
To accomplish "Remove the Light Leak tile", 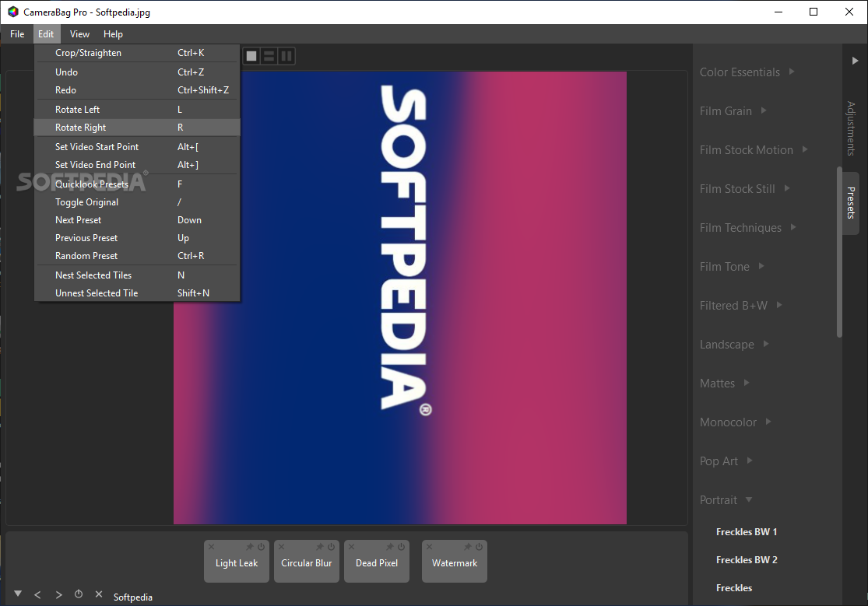I will pyautogui.click(x=211, y=547).
